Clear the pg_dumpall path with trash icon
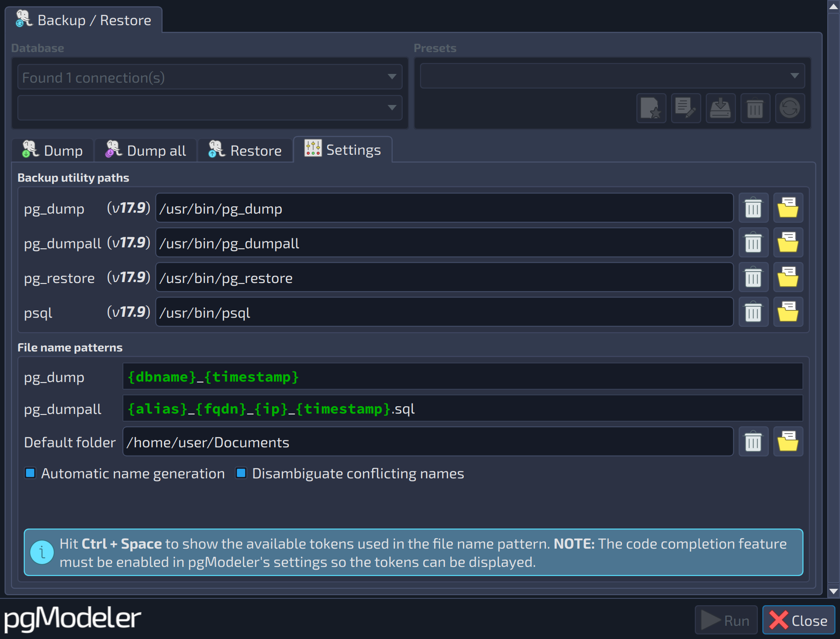 tap(753, 243)
